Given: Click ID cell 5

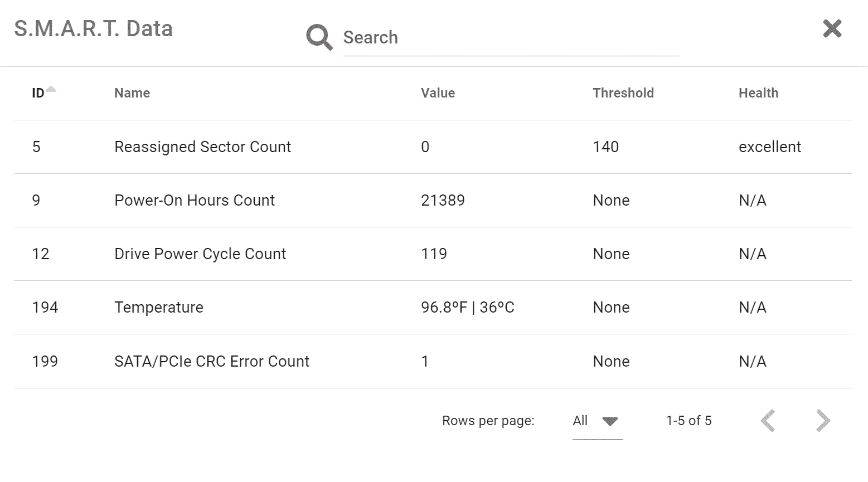Looking at the screenshot, I should [36, 147].
